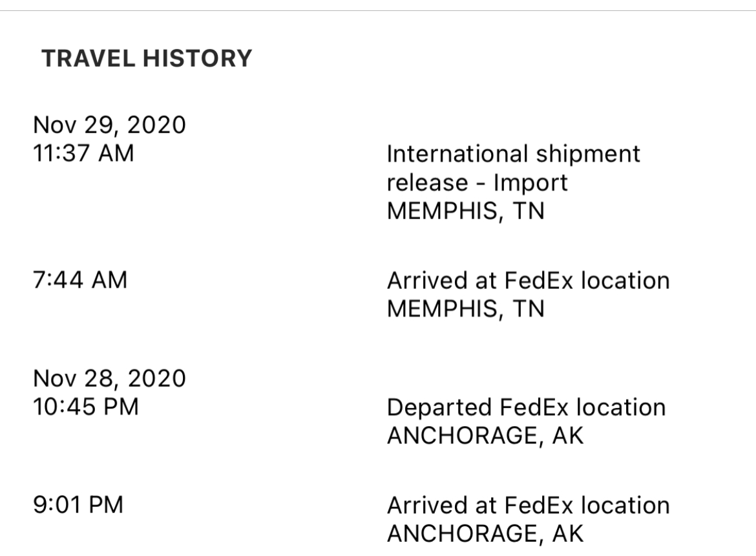
Task: Click ANCHORAGE, AK under the 9:01 PM arrival
Action: click(485, 533)
